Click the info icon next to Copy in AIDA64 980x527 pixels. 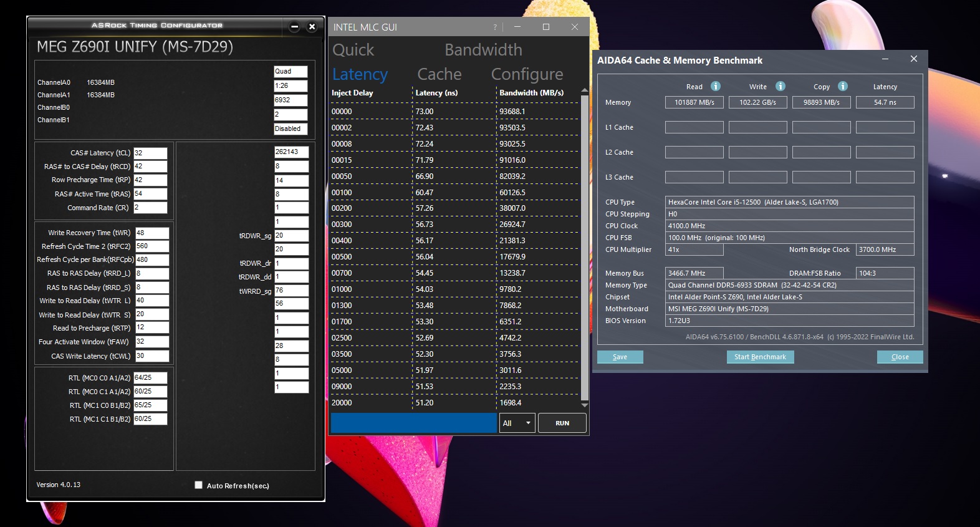tap(843, 86)
